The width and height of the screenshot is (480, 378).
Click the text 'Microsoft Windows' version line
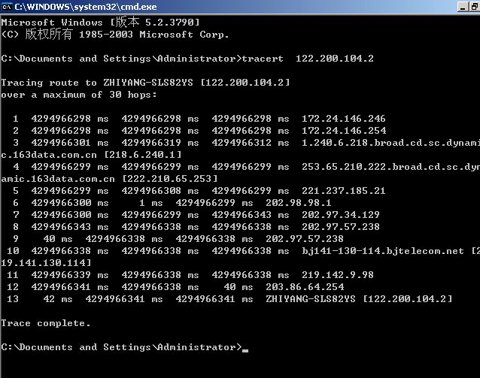(x=100, y=22)
